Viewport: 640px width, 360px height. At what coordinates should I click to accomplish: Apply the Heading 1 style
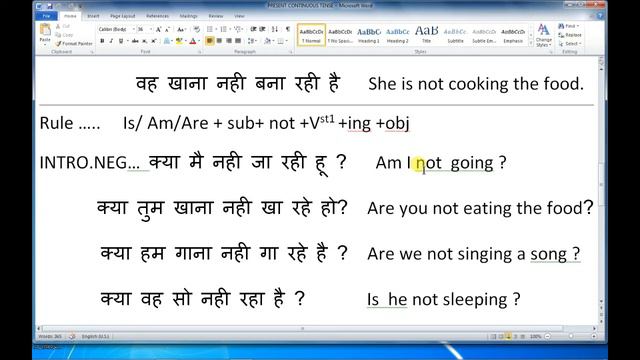(369, 35)
